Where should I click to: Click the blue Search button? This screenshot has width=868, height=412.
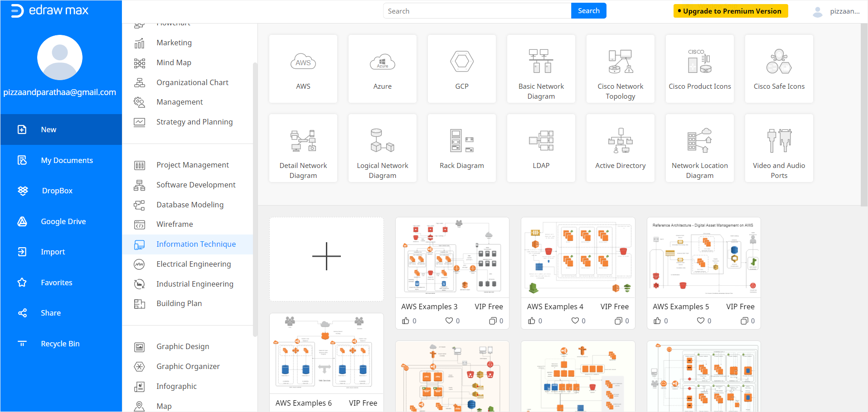[x=588, y=11]
